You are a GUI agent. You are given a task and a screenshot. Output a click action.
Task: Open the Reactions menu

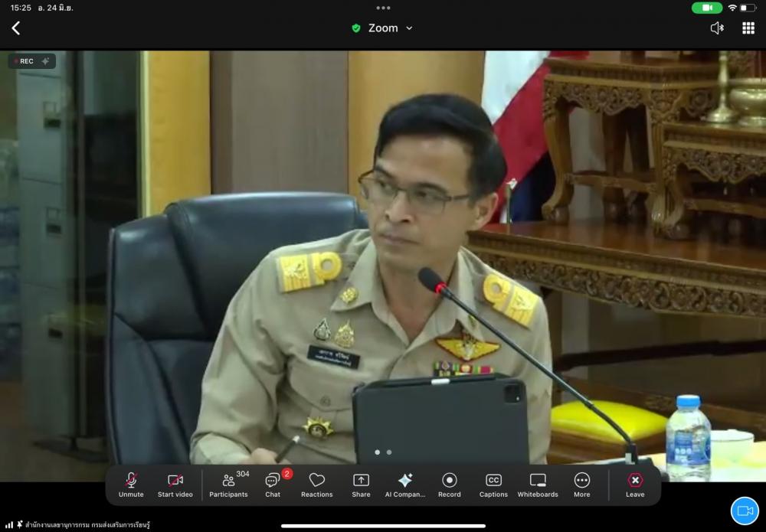316,485
